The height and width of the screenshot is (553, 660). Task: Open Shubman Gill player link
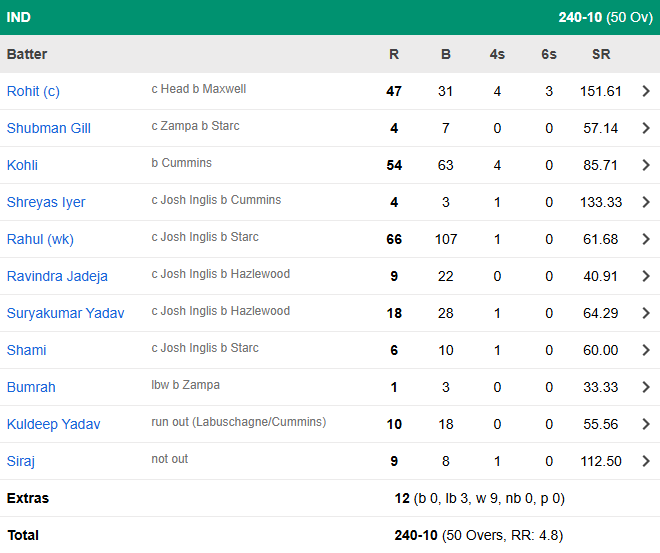(49, 128)
